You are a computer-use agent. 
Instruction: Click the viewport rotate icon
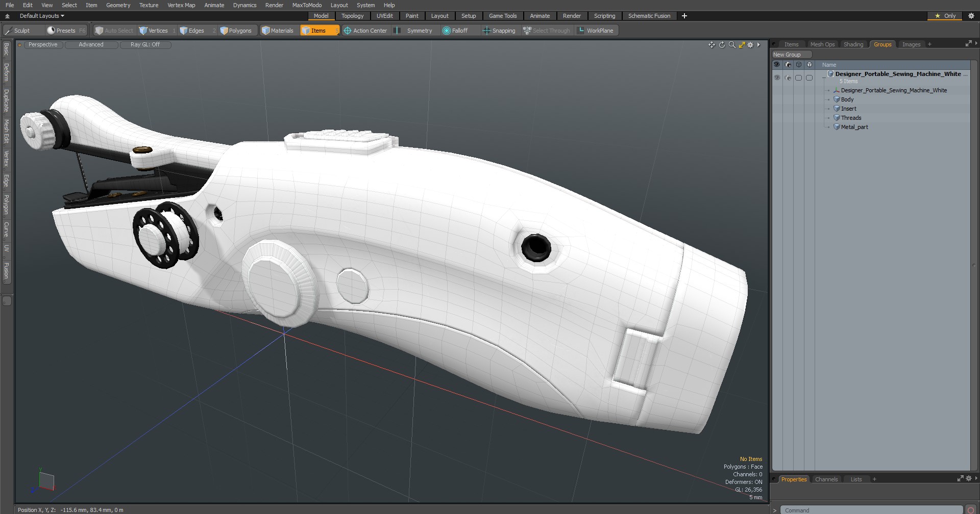tap(722, 45)
